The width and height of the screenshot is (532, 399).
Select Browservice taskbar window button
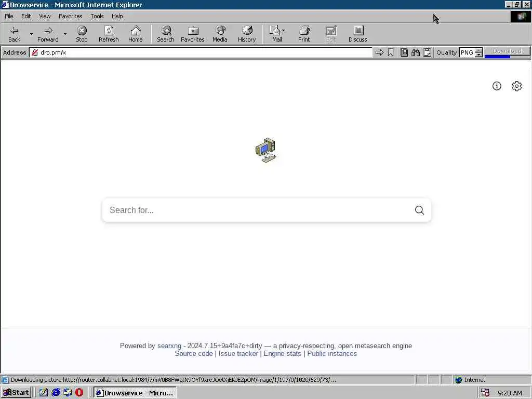(135, 393)
